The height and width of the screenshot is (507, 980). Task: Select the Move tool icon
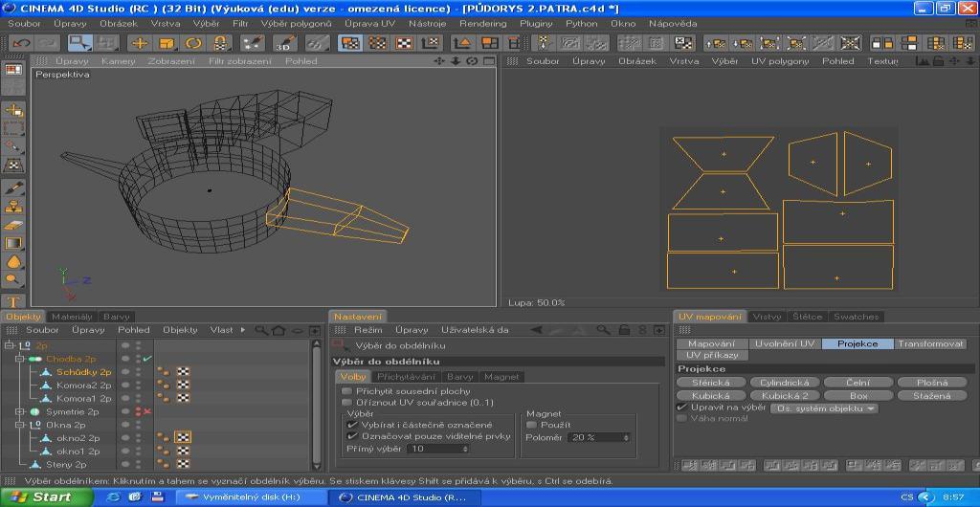click(x=140, y=43)
